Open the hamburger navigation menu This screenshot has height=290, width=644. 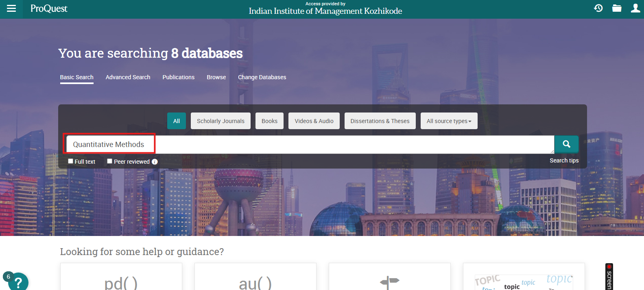click(x=11, y=9)
